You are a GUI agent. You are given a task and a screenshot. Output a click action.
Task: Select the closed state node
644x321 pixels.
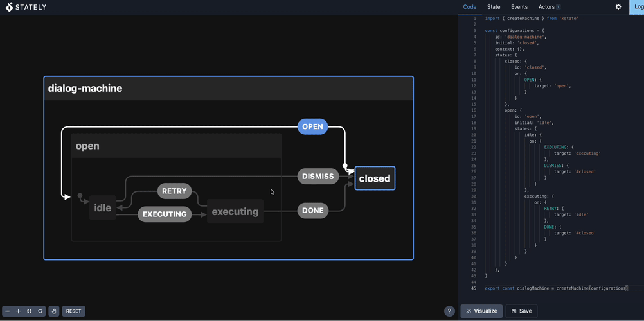pyautogui.click(x=375, y=178)
